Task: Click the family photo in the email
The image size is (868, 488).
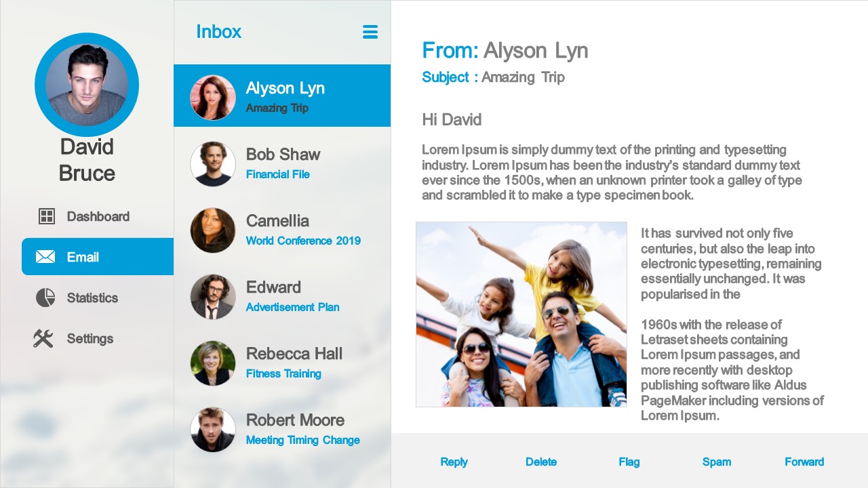Action: coord(521,313)
